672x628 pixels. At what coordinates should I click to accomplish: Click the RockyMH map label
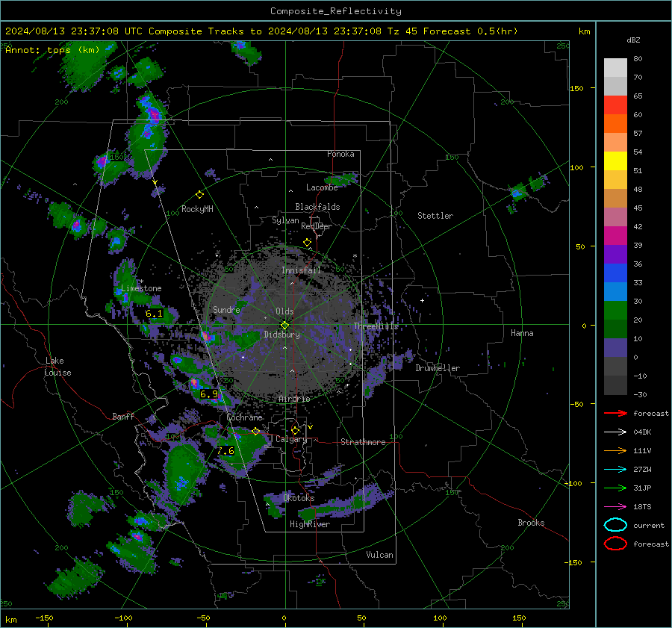[197, 209]
